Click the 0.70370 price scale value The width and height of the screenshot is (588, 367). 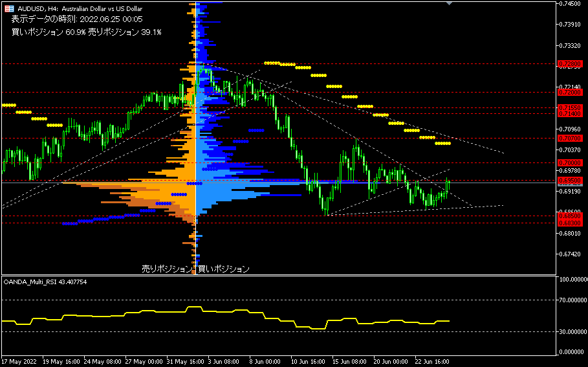(570, 150)
